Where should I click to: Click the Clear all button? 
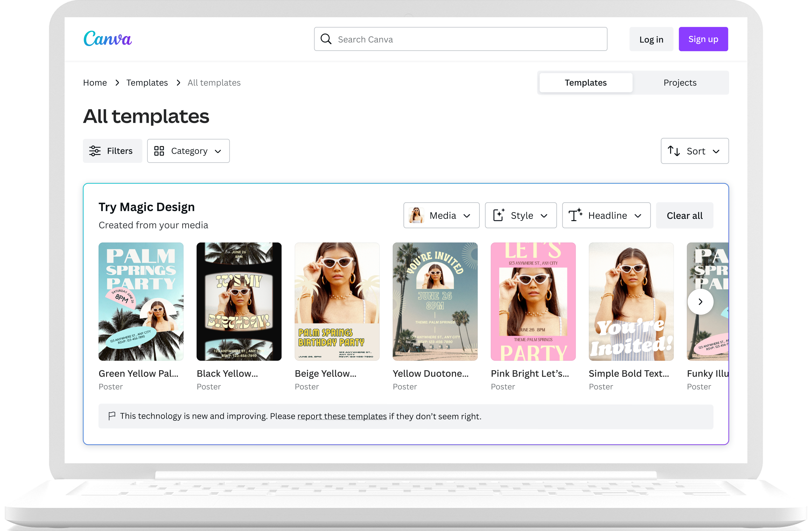[684, 215]
